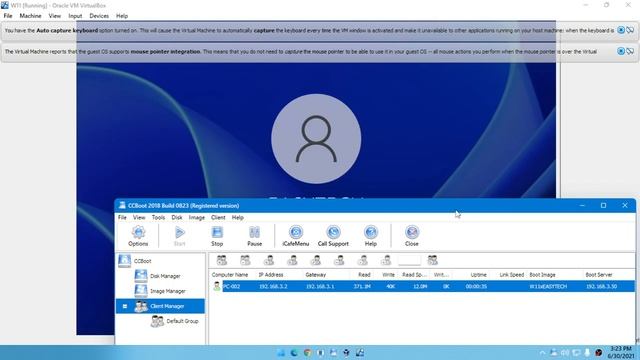This screenshot has width=640, height=360.
Task: Open the View menu in VirtualBox window
Action: click(55, 16)
